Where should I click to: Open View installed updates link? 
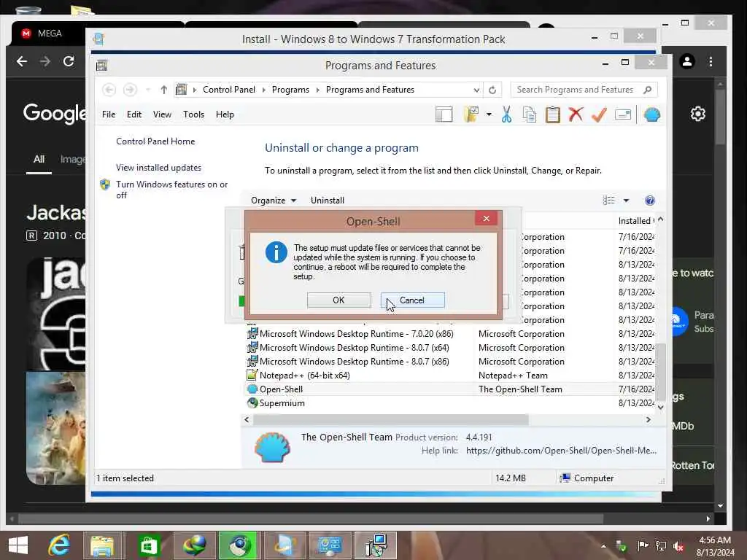tap(158, 168)
